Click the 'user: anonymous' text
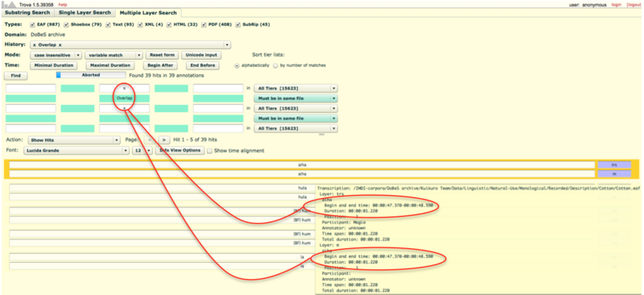 point(588,5)
